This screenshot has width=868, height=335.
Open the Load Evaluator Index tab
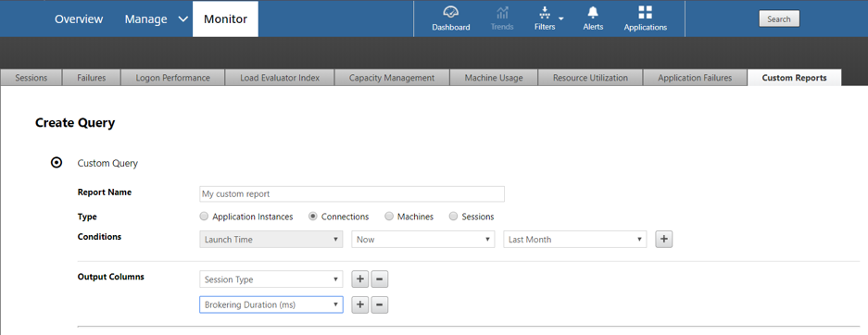(x=280, y=78)
